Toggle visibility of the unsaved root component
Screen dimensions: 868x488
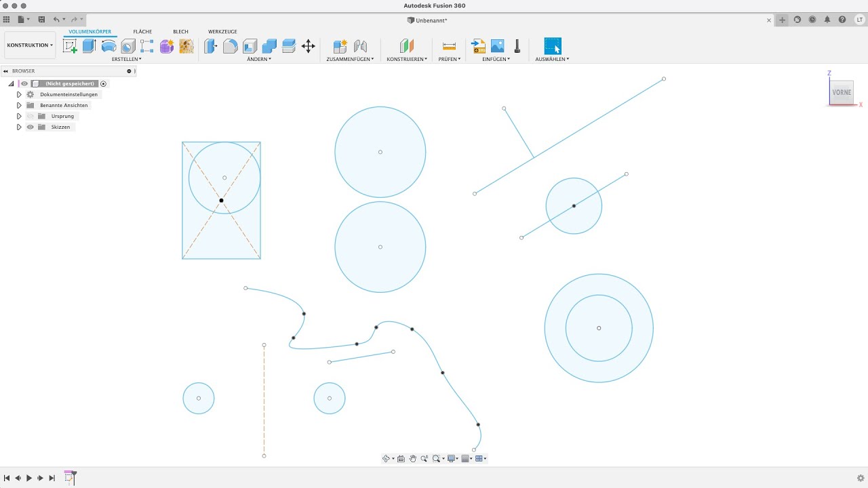pos(24,83)
